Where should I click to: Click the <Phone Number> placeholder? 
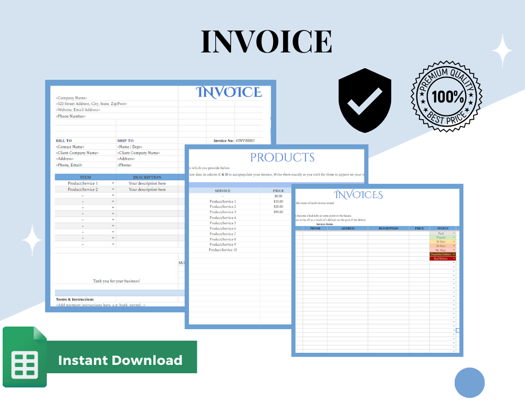(70, 116)
